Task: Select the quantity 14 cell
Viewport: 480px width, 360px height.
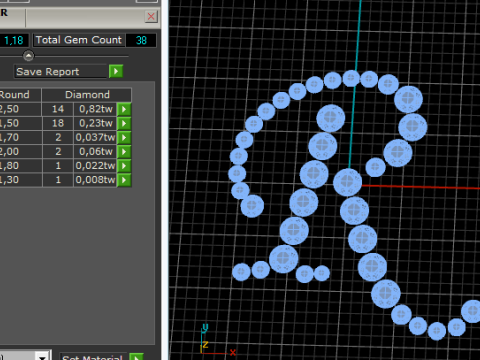Action: [x=58, y=109]
